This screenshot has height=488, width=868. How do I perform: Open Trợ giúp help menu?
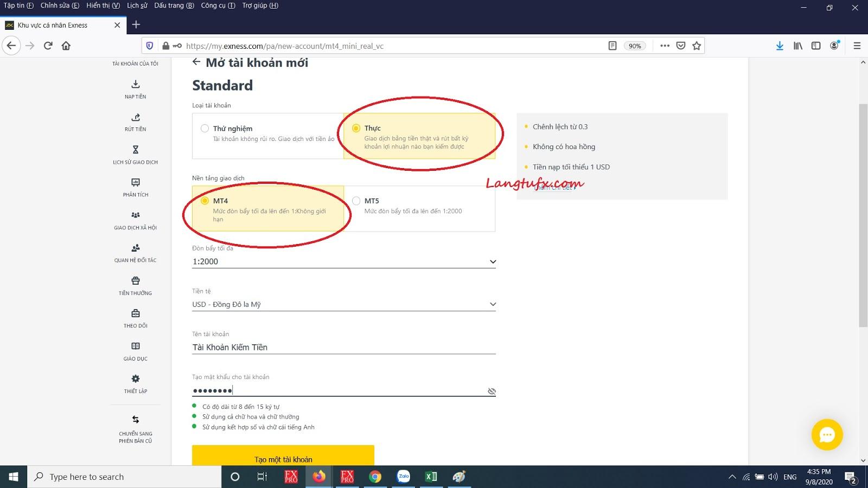[260, 5]
